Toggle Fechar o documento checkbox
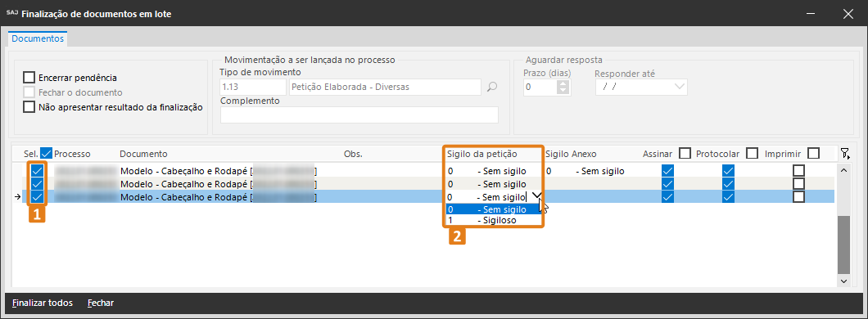868x319 pixels. pyautogui.click(x=29, y=92)
